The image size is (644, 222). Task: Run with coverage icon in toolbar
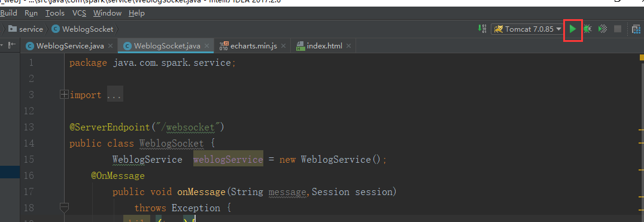[603, 29]
